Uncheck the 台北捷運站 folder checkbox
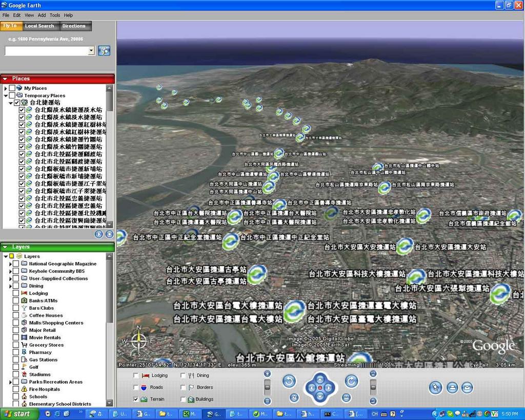Viewport: 525px width, 420px height. tap(17, 103)
